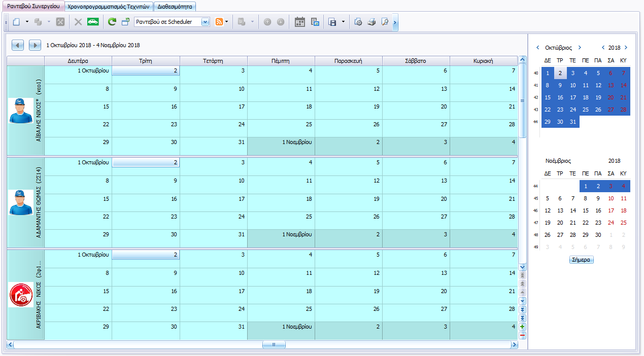Go to previous date range with left arrow
Viewport: 644px width, 356px height.
[x=18, y=45]
